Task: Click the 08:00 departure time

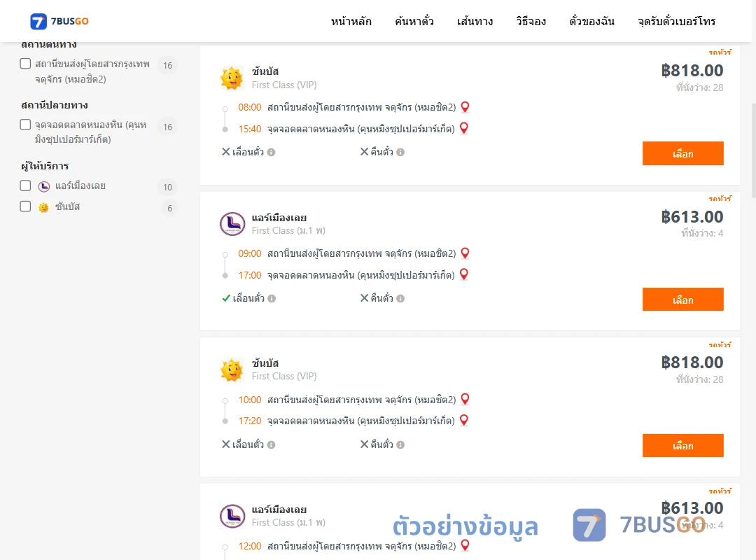Action: [250, 107]
